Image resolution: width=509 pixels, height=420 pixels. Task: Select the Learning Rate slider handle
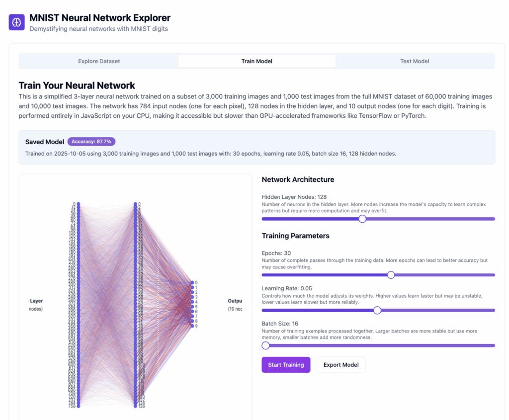377,310
